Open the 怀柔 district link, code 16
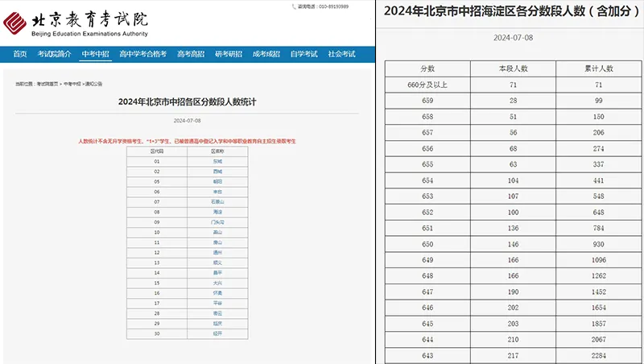This screenshot has height=364, width=644. (x=217, y=293)
